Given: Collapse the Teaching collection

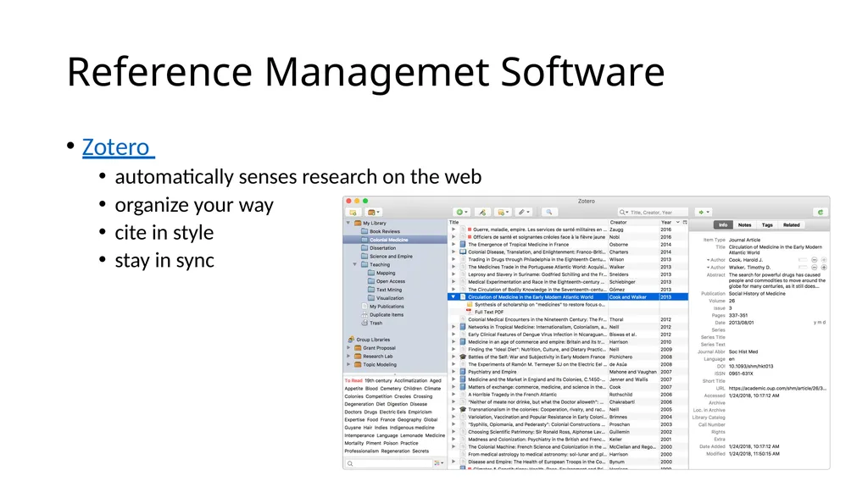Looking at the screenshot, I should coord(355,264).
